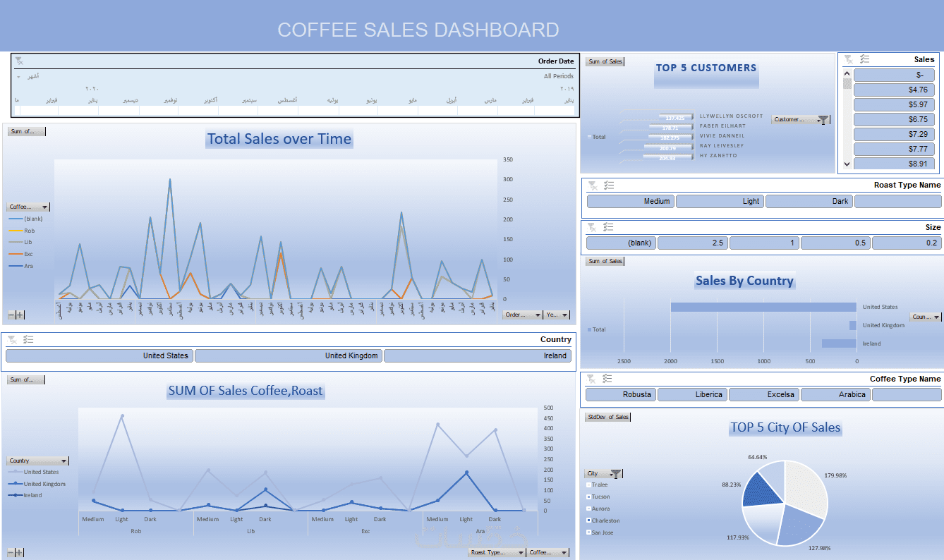Select Arabica coffee type slicer button
944x560 pixels.
(835, 394)
